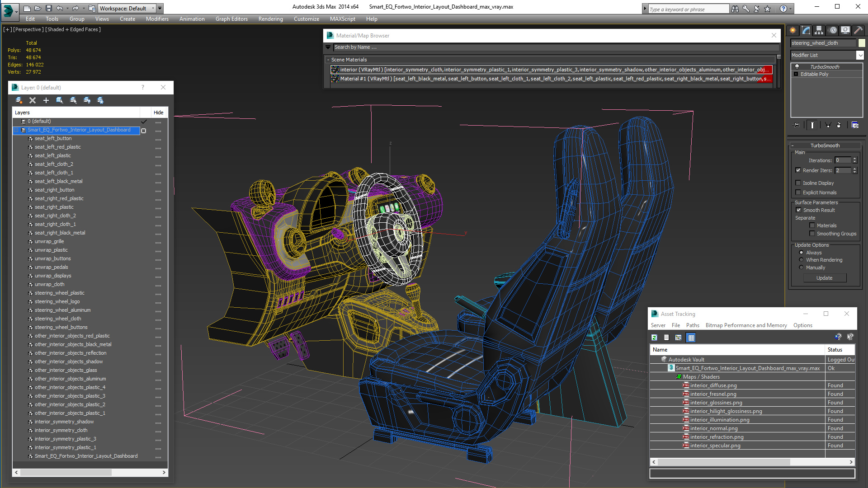Toggle TurboSmooth lightbulb on or off
This screenshot has height=488, width=868.
(797, 66)
